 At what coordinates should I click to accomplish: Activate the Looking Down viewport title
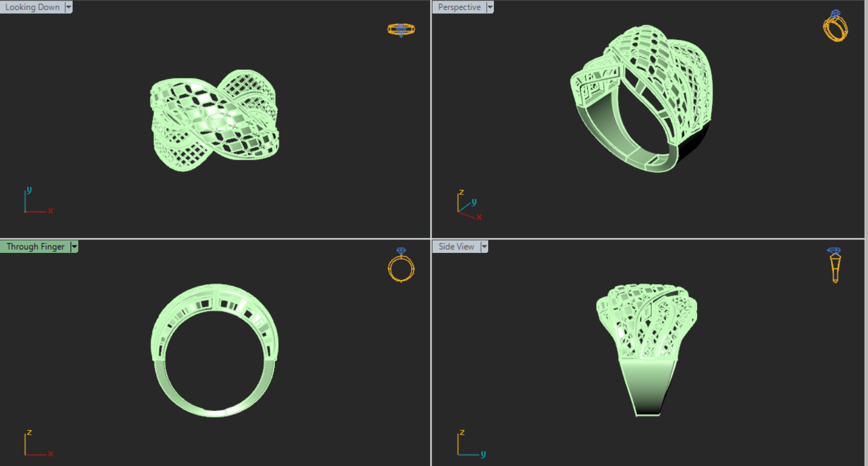coord(32,7)
